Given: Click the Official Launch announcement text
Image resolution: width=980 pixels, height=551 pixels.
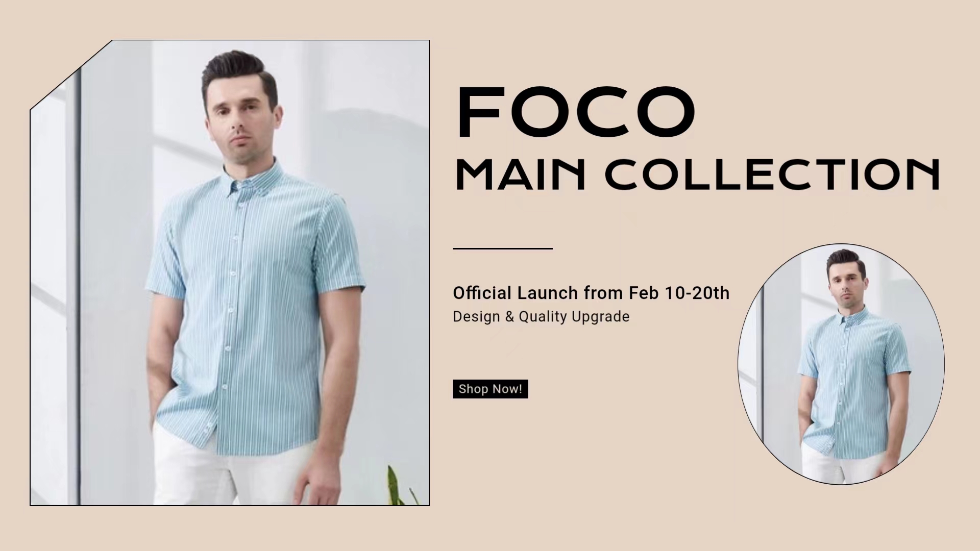Looking at the screenshot, I should tap(591, 293).
